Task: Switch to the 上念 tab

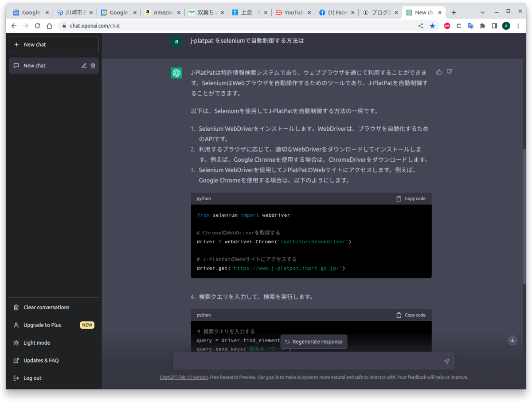Action: [249, 12]
